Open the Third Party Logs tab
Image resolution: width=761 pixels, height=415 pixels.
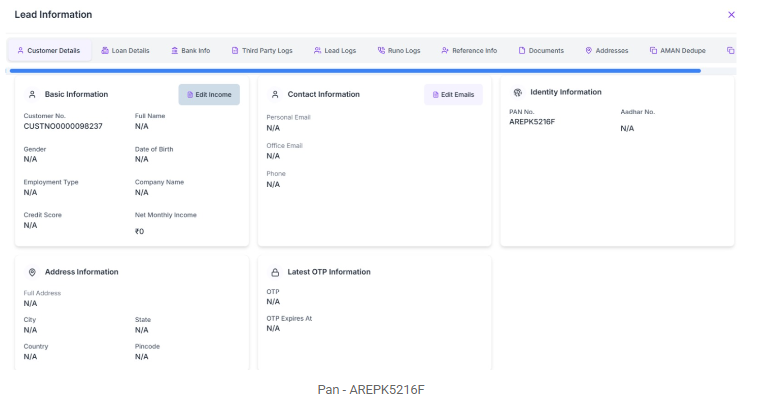tap(262, 50)
